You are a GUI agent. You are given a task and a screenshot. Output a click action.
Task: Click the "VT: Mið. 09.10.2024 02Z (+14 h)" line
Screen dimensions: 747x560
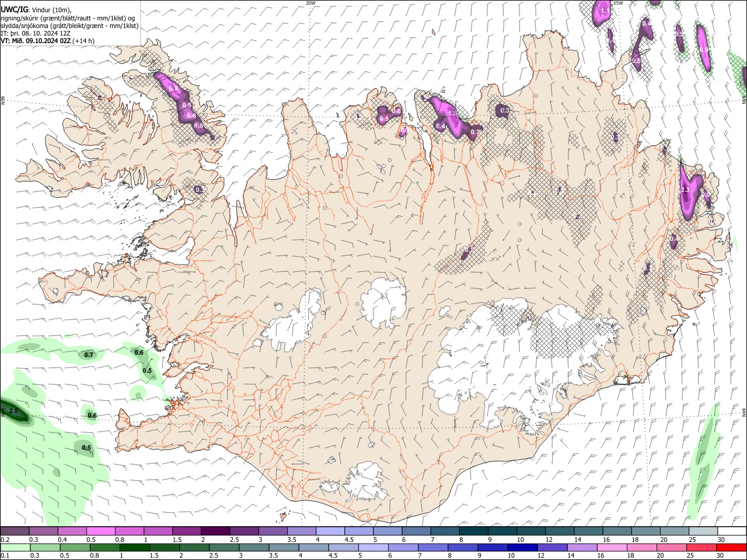pos(47,41)
